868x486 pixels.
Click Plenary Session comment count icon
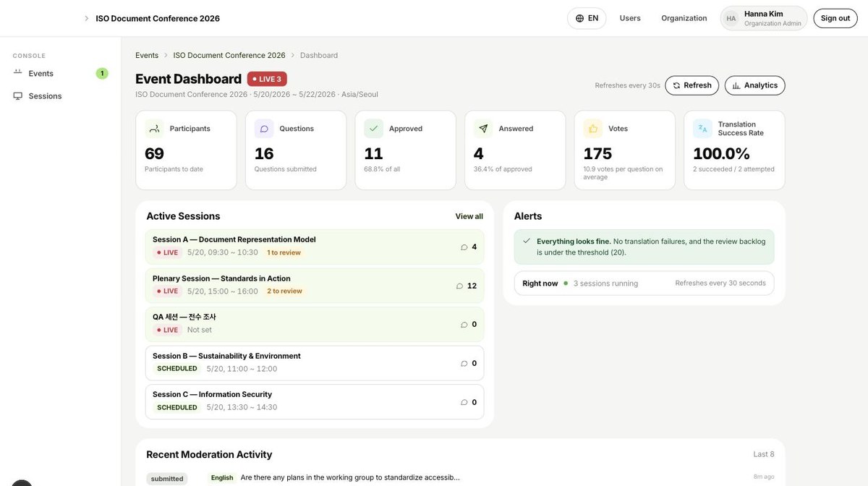point(459,286)
